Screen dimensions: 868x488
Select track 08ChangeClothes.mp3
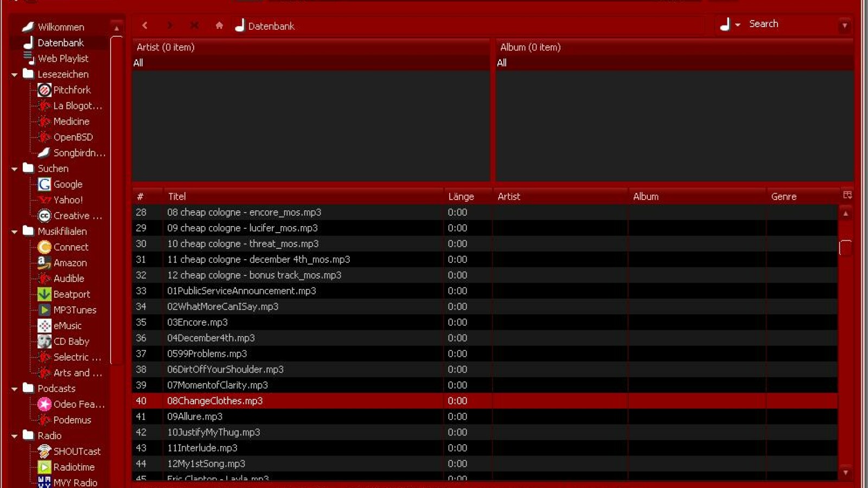[x=215, y=401]
